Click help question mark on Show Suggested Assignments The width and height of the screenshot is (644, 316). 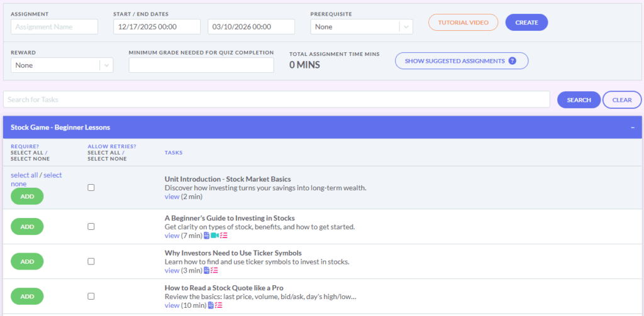512,61
